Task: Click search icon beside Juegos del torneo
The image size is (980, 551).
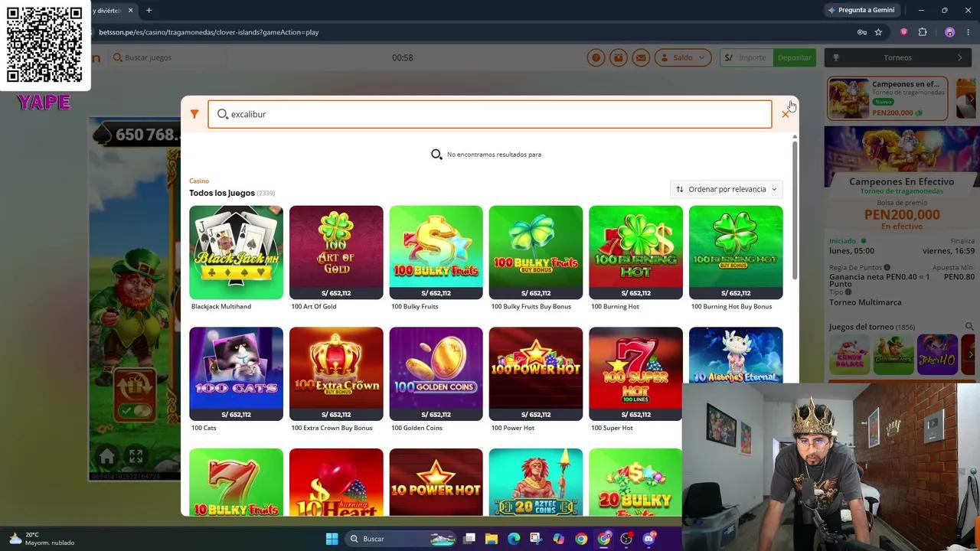Action: 969,327
